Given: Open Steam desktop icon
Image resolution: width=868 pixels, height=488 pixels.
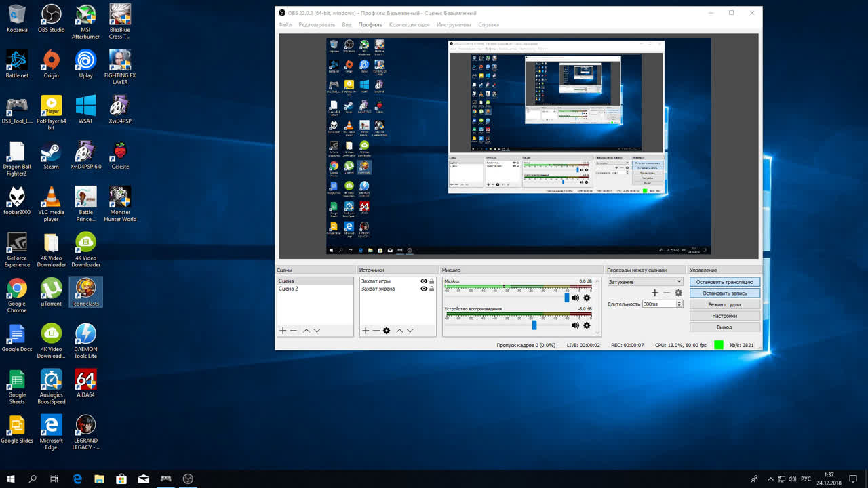Looking at the screenshot, I should click(51, 157).
